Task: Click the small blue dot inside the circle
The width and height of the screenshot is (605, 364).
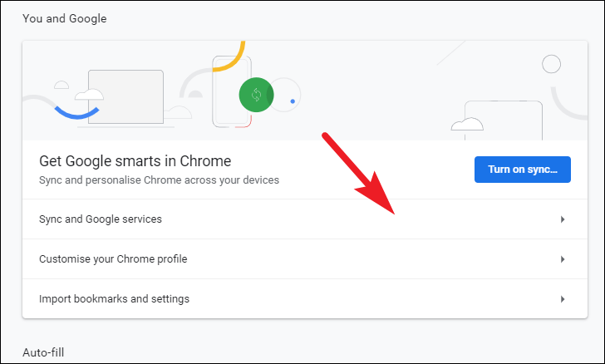Action: (293, 101)
